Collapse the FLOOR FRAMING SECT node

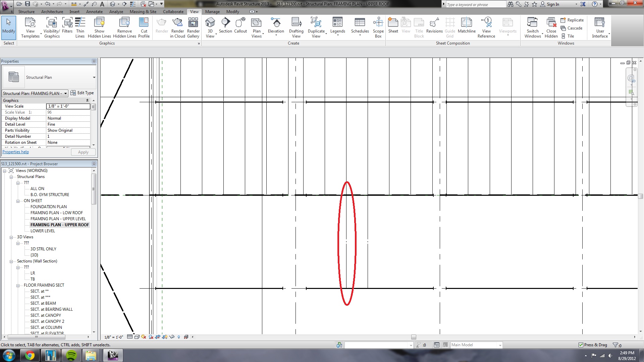(18, 286)
